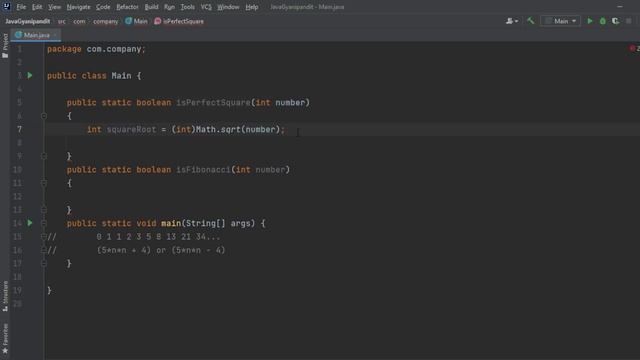Click run gutter icon beside class Main

pyautogui.click(x=30, y=76)
